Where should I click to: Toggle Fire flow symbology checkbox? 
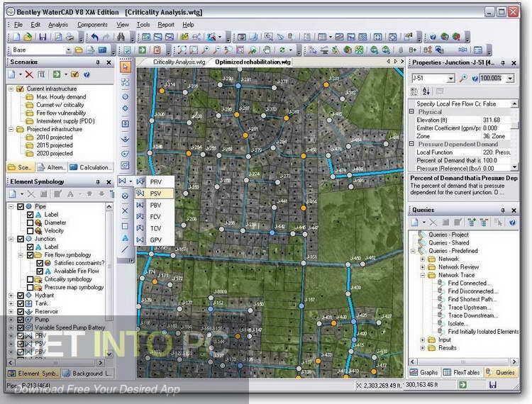tap(30, 255)
